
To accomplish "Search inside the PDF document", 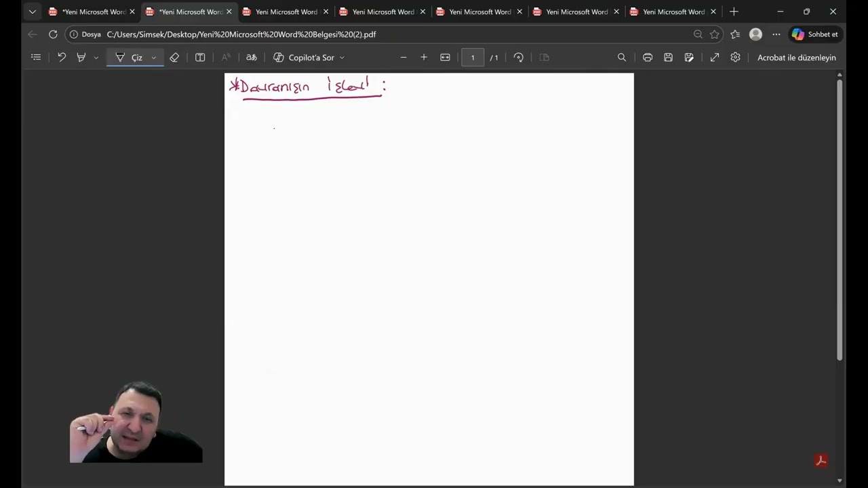I will click(x=622, y=58).
